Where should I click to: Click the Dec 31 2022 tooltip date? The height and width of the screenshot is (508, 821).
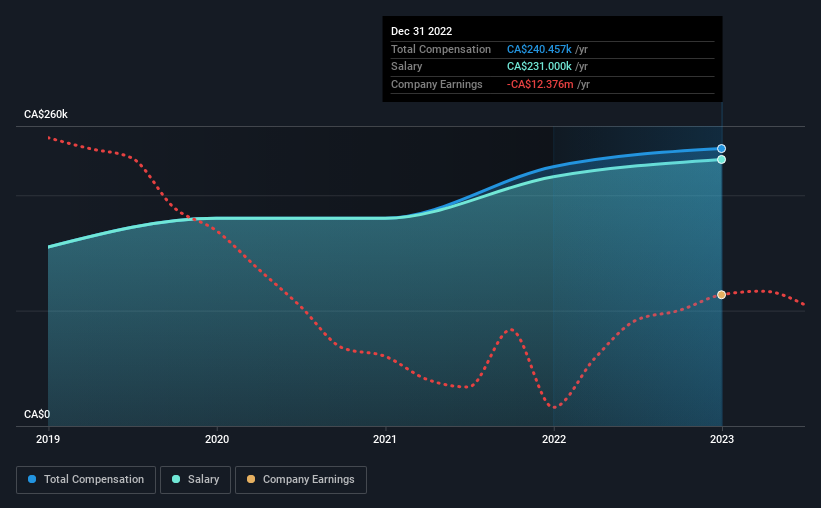pyautogui.click(x=421, y=31)
